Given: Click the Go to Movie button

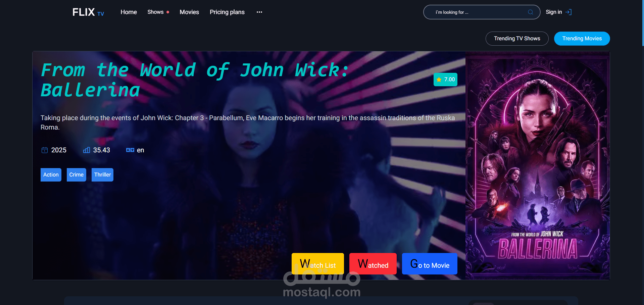Looking at the screenshot, I should [430, 264].
